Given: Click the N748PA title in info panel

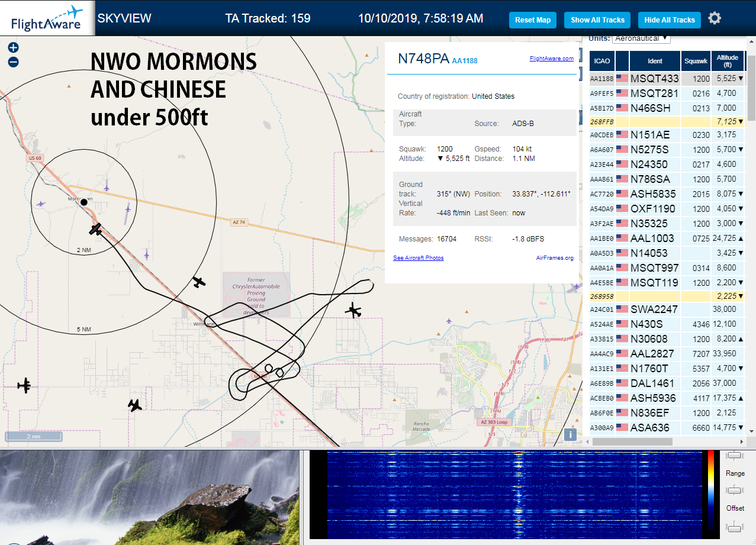Looking at the screenshot, I should [x=423, y=59].
